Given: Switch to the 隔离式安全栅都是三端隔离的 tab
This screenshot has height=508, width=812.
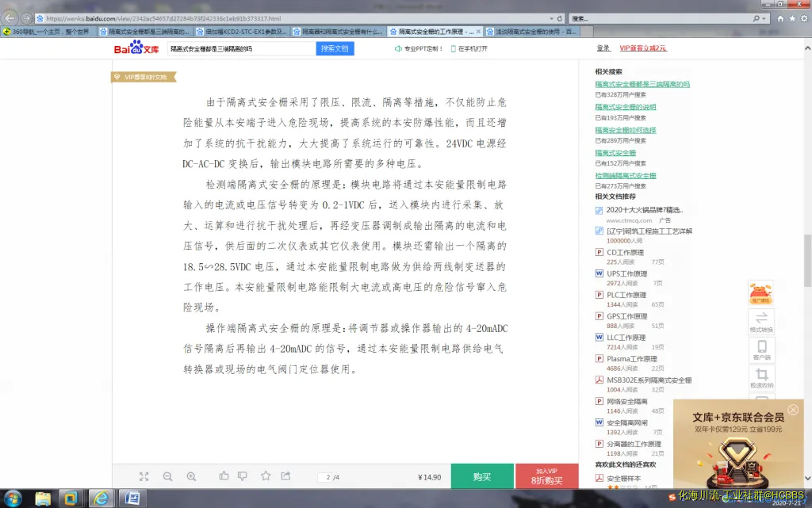Looking at the screenshot, I should [144, 32].
